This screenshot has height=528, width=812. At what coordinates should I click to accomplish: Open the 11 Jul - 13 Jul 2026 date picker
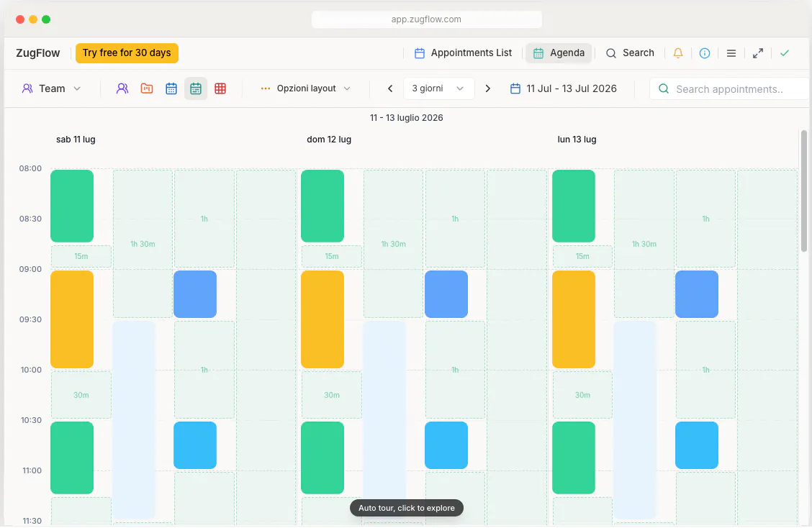pos(564,88)
